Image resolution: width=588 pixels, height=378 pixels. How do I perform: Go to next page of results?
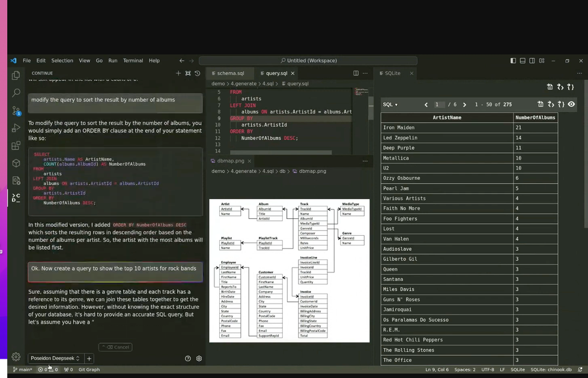464,104
